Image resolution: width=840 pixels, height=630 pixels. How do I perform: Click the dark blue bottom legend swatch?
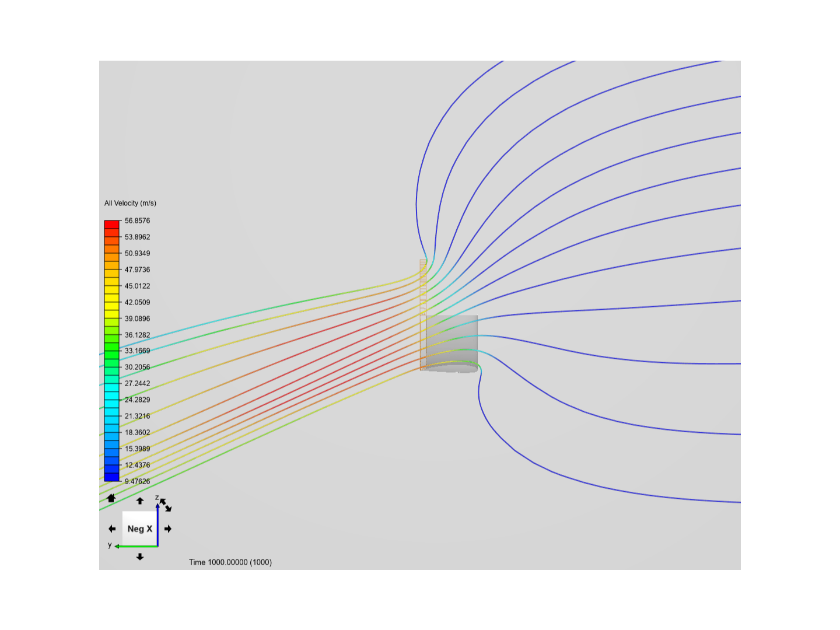[111, 477]
